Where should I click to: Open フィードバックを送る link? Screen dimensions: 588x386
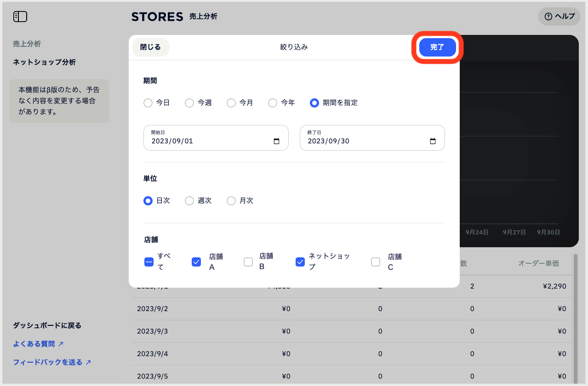pyautogui.click(x=52, y=362)
